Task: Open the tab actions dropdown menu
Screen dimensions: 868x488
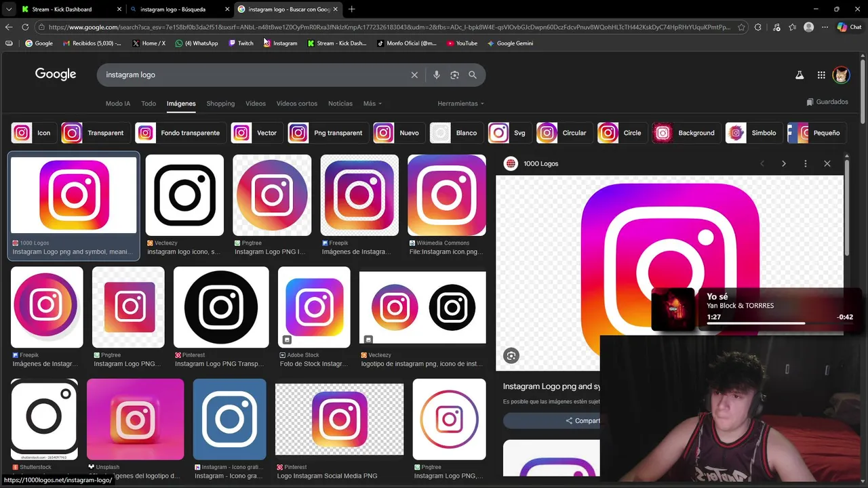Action: (x=9, y=9)
